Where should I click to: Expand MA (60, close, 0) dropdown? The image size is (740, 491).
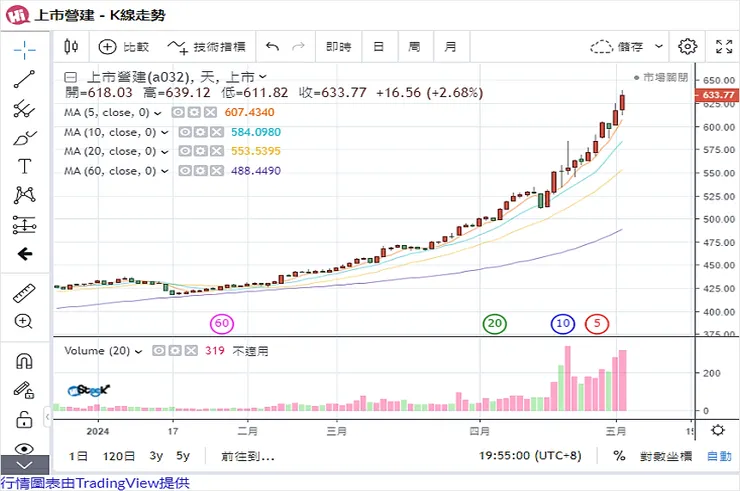point(164,171)
